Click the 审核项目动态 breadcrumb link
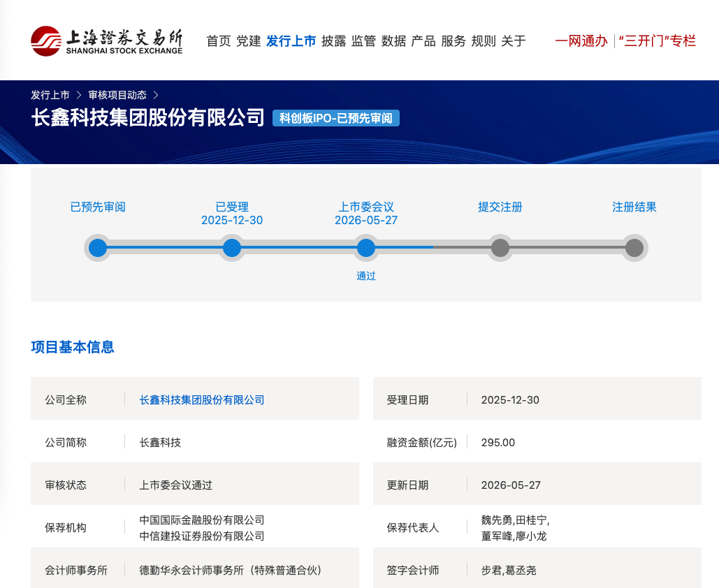Image resolution: width=719 pixels, height=588 pixels. coord(117,95)
